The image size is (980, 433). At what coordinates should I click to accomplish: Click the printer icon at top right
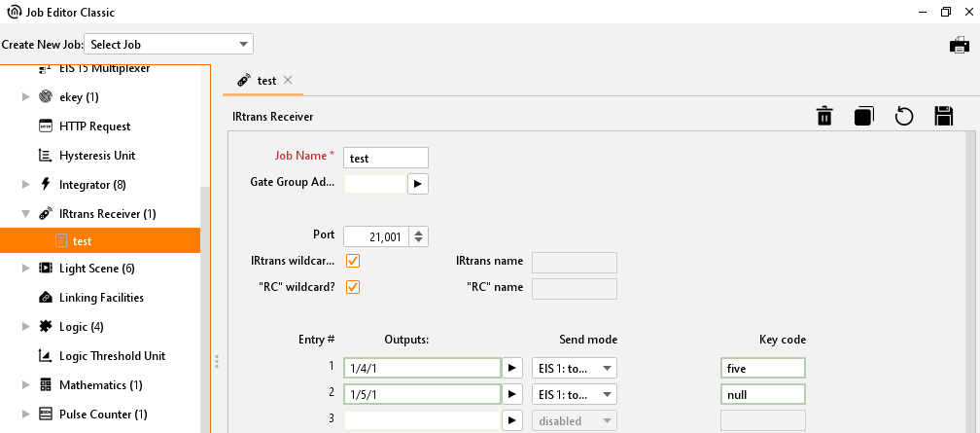point(959,45)
